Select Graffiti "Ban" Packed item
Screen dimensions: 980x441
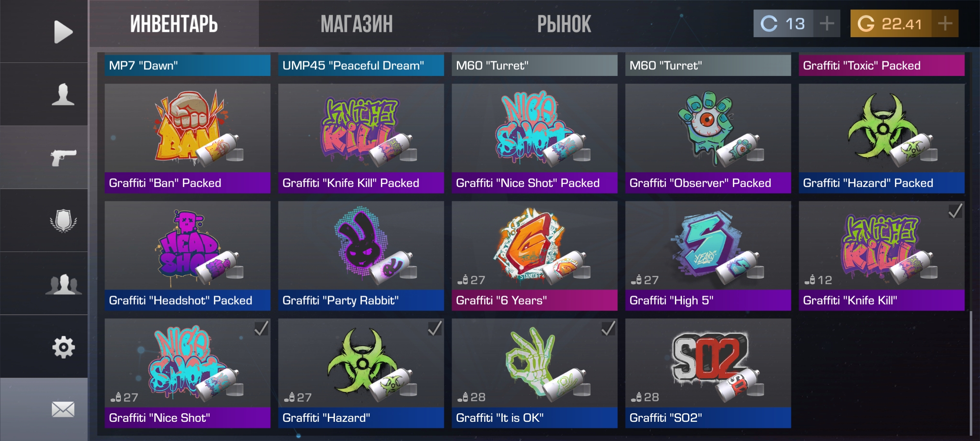click(x=187, y=138)
